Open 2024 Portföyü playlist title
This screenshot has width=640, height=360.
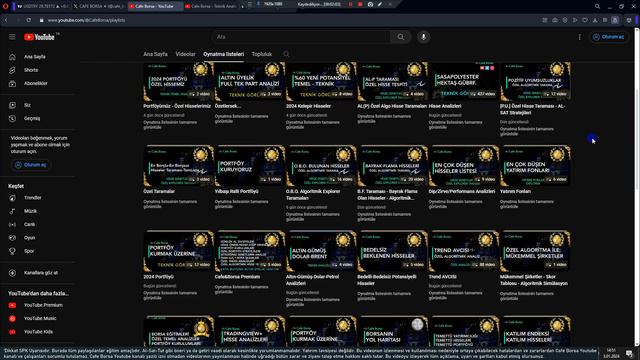158,277
